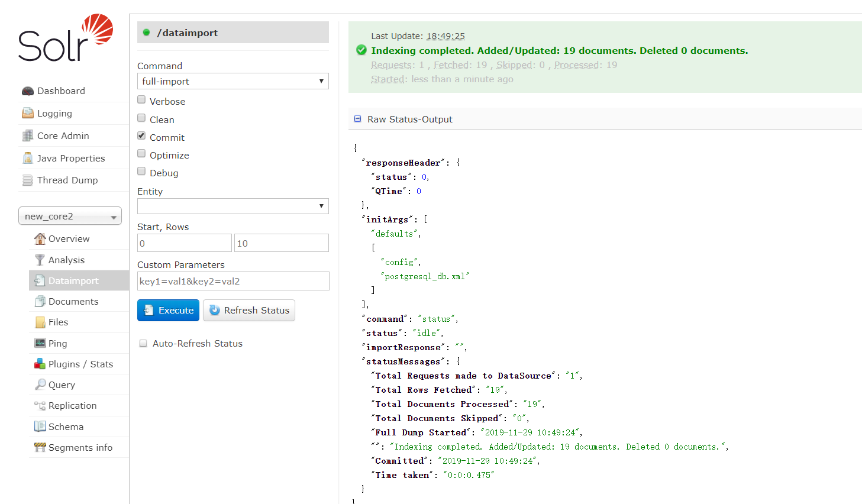
Task: Open the new_core2 core selector
Action: [69, 216]
